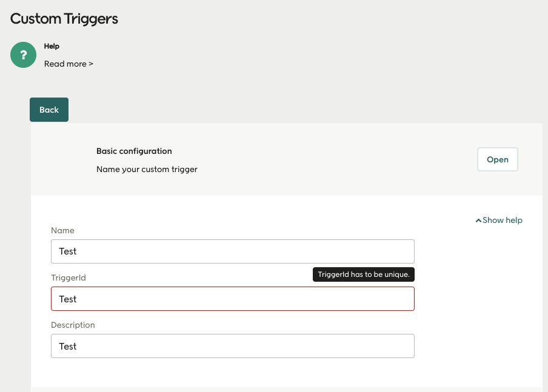548x392 pixels.
Task: Click the teal Help question mark icon
Action: [23, 55]
